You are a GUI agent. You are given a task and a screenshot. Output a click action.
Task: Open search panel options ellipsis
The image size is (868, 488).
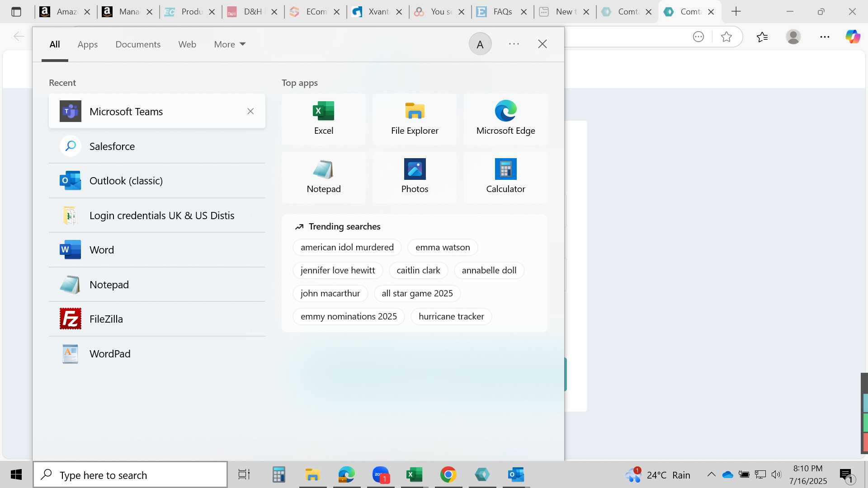tap(514, 44)
